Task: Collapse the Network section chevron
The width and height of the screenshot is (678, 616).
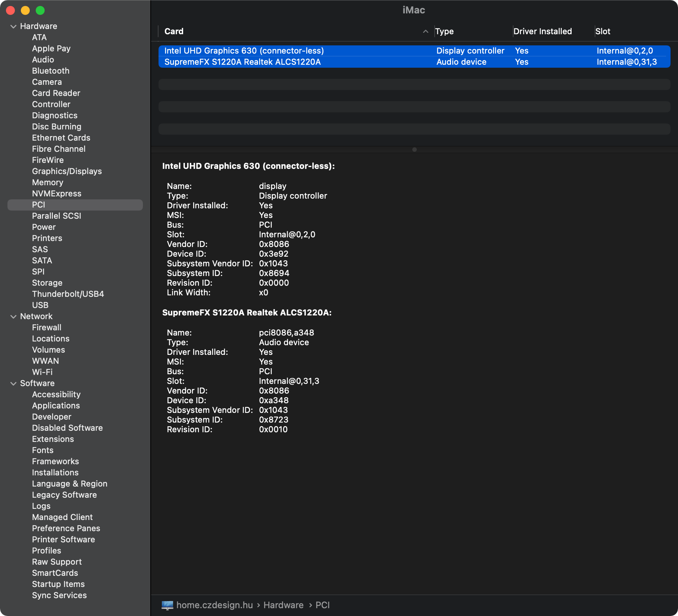Action: [13, 317]
